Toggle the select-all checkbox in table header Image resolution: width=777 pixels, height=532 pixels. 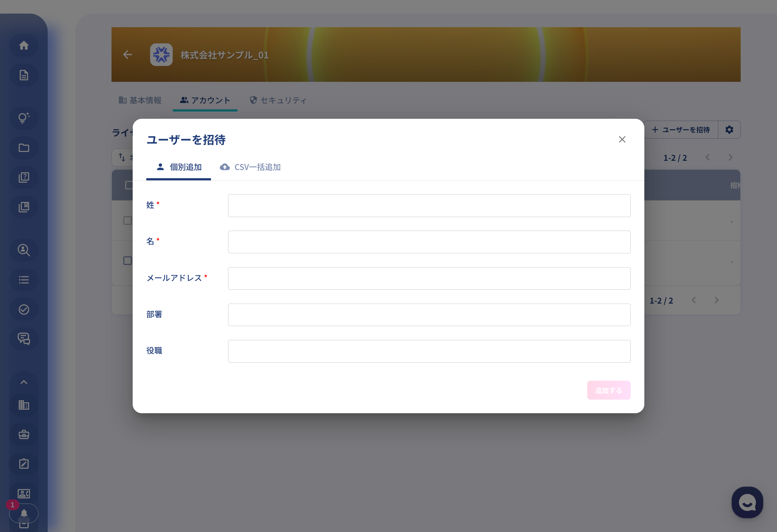click(x=129, y=185)
